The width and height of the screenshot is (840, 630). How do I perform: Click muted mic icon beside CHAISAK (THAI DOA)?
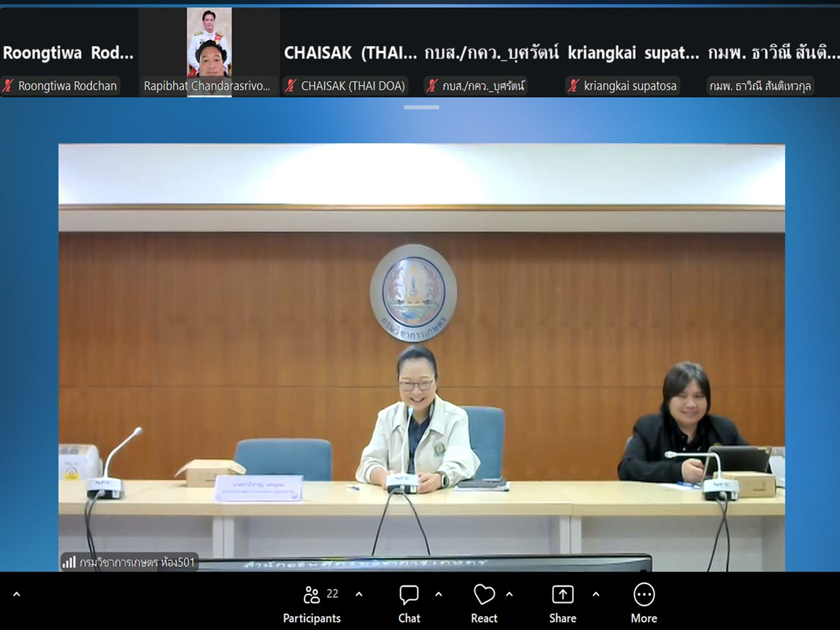pyautogui.click(x=291, y=86)
